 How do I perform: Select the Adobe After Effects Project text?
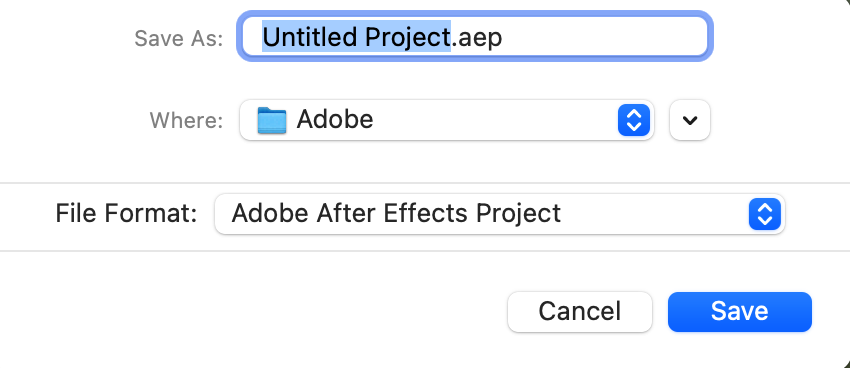(396, 214)
